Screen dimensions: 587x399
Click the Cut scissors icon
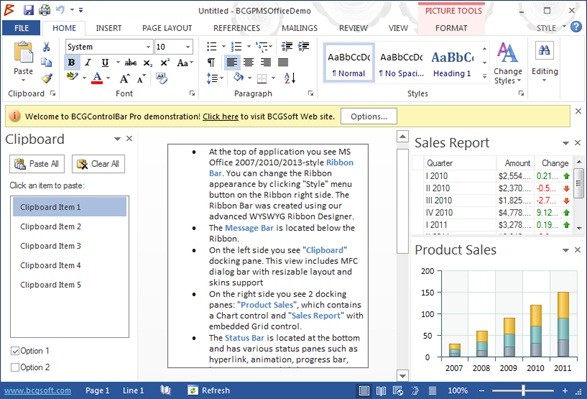pos(46,47)
